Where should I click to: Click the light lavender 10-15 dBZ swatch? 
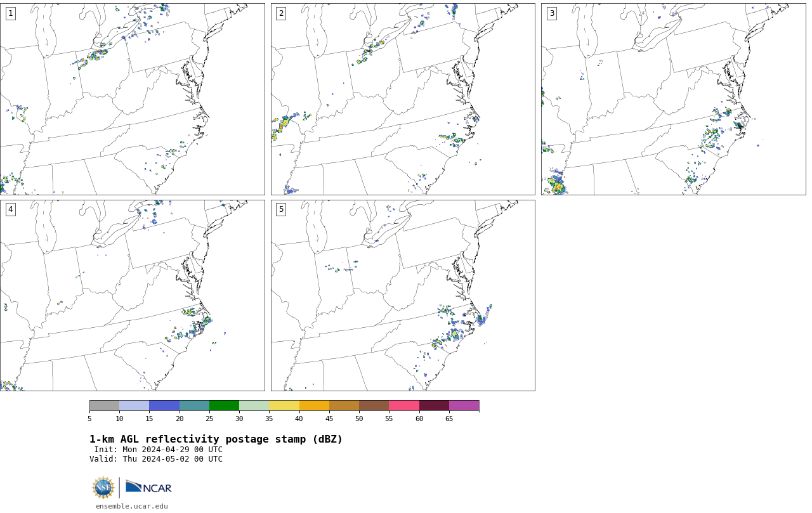134,406
